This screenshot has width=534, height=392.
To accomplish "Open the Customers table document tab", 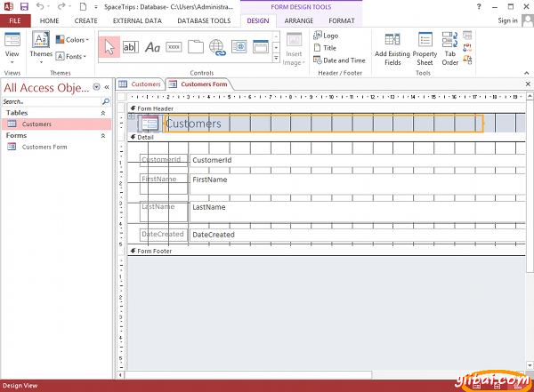I will point(141,84).
